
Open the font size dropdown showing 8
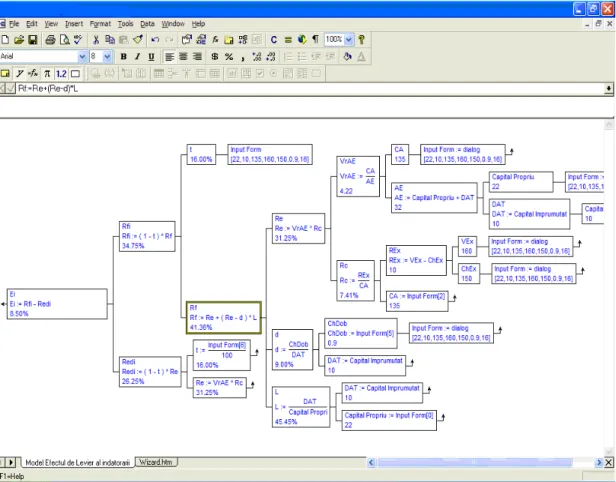107,57
